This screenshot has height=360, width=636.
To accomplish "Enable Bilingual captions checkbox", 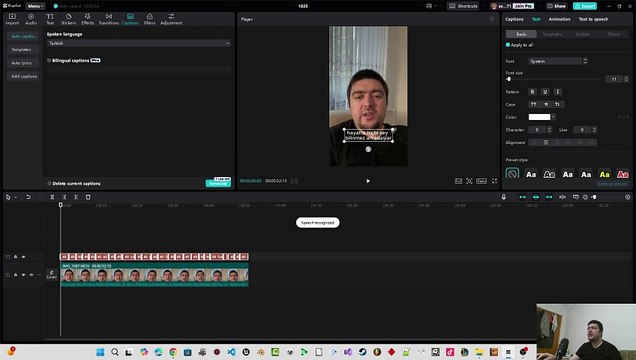I will (49, 60).
